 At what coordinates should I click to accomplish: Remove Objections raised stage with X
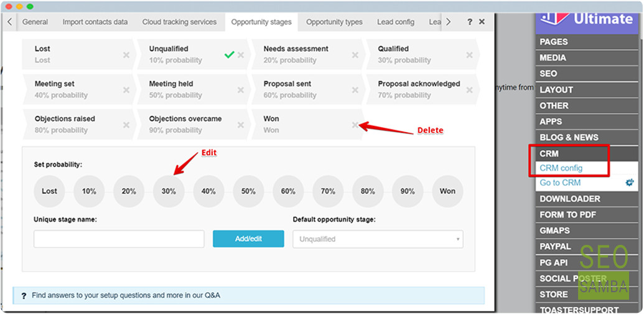(x=126, y=125)
